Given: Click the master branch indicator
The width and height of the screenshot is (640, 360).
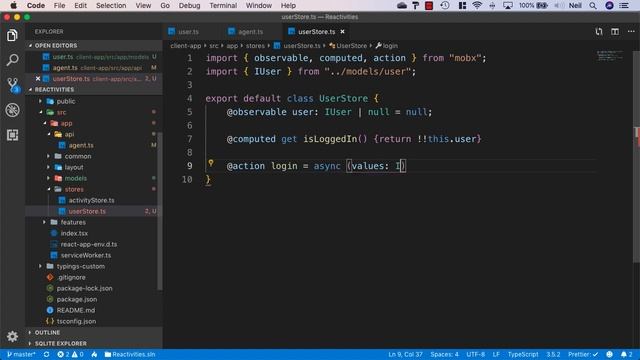Looking at the screenshot, I should click(x=21, y=354).
